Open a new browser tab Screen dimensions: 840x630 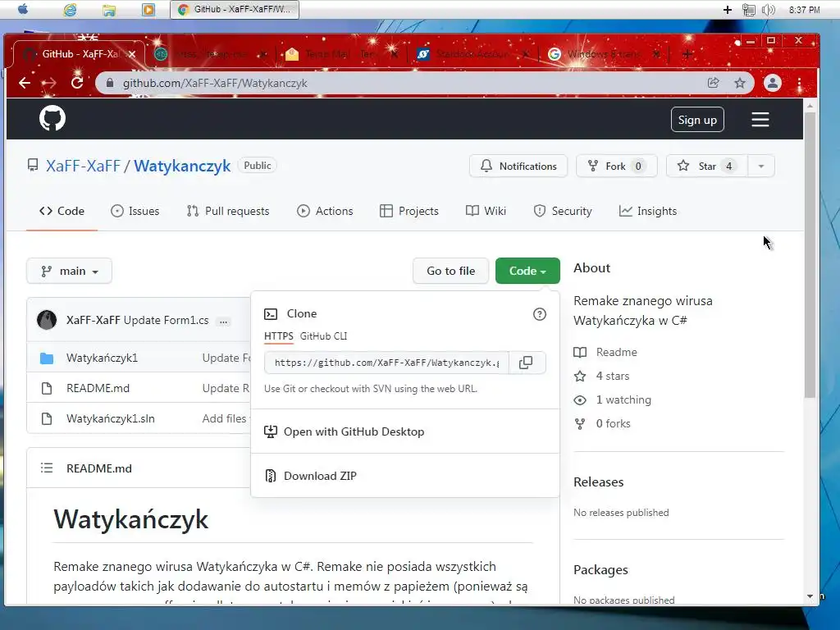pyautogui.click(x=687, y=54)
